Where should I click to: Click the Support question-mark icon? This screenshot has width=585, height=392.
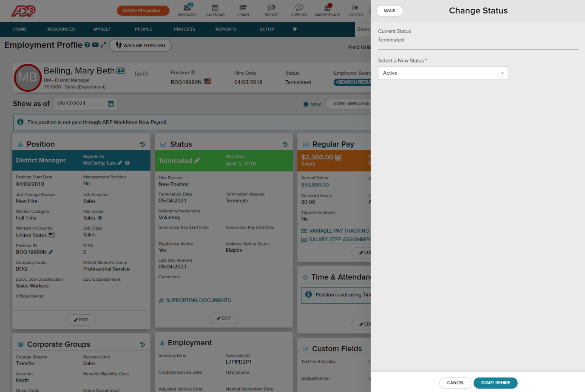pos(299,9)
